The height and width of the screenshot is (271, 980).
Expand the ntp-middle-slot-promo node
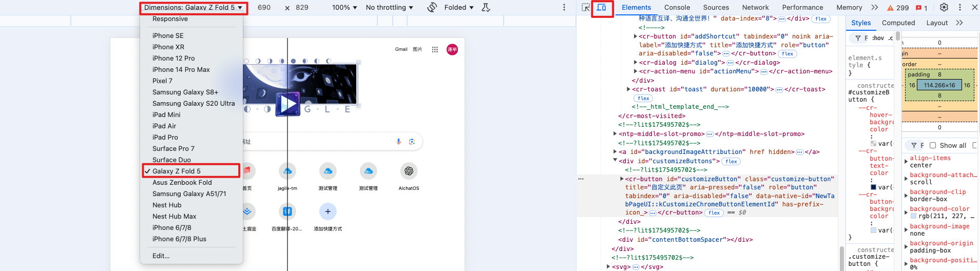[615, 134]
